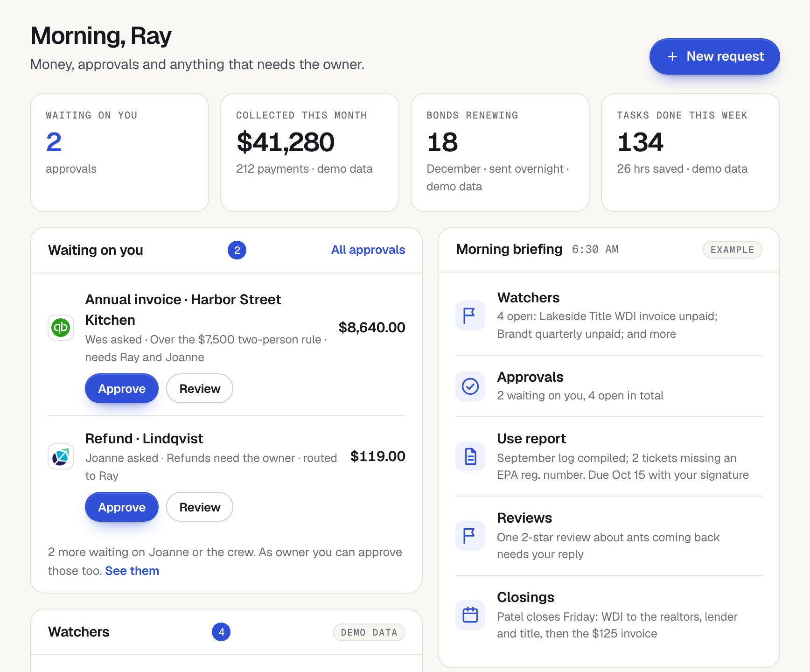Click the $119.00 refund amount
810x672 pixels.
378,456
